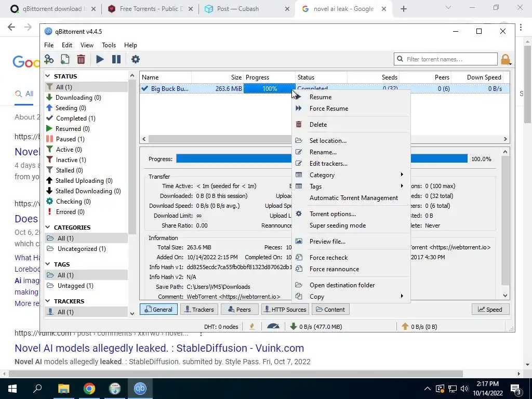Click the volume icon in system tray
The width and height of the screenshot is (532, 399).
[465, 389]
